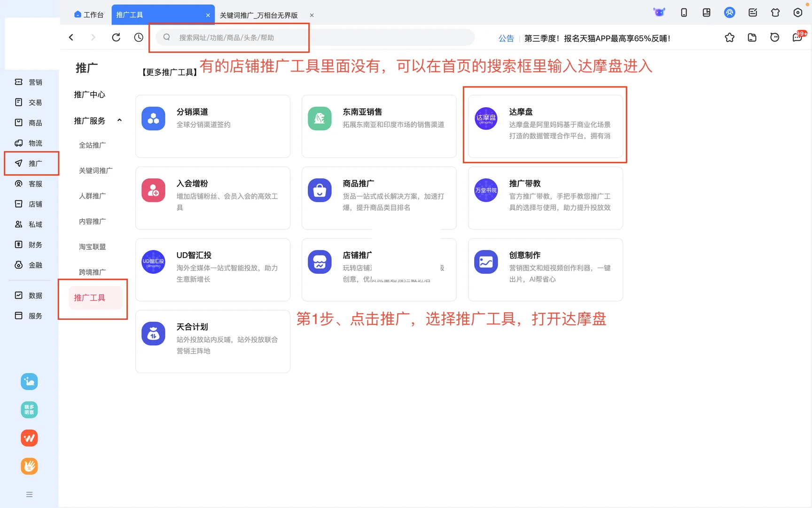Image resolution: width=812 pixels, height=508 pixels.
Task: Launch the blue snail app in the dock
Action: (29, 381)
